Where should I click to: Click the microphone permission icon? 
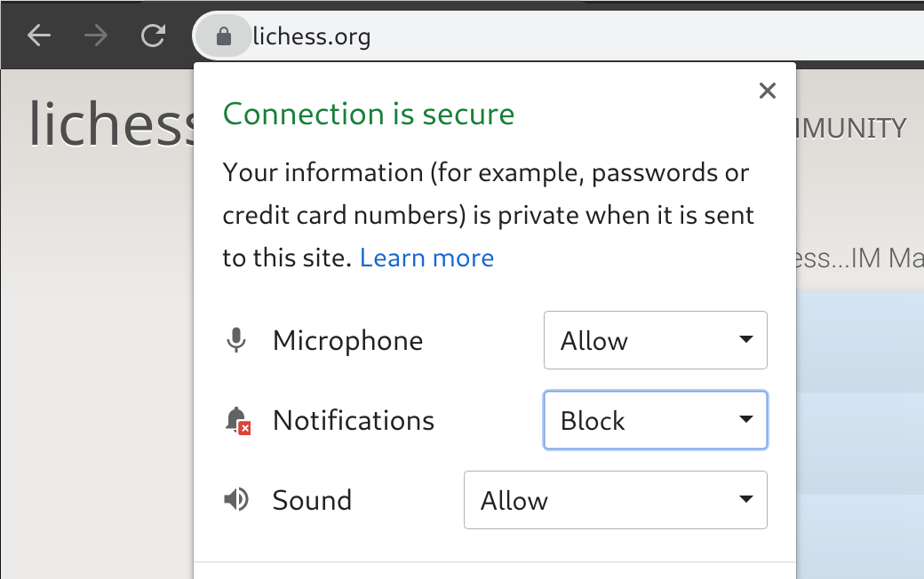click(x=235, y=340)
